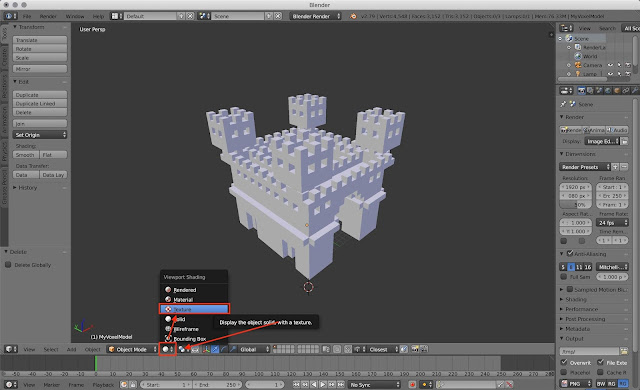
Task: Open the Object Mode dropdown
Action: (132, 349)
